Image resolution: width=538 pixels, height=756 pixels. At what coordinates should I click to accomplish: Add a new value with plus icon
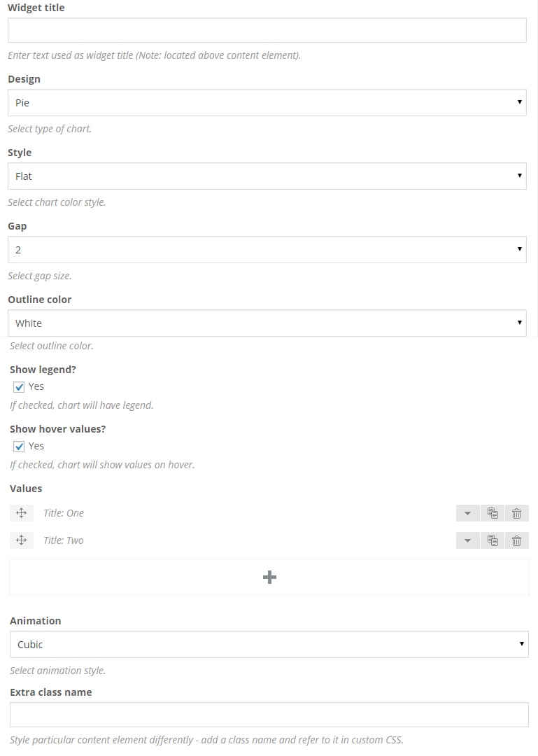269,577
